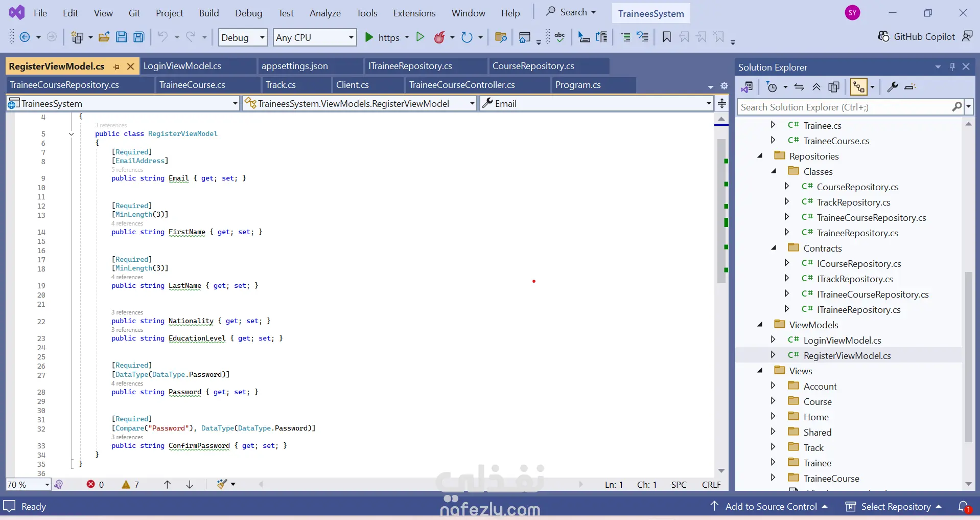Open the Any CPU platform dropdown
The width and height of the screenshot is (980, 520).
[x=315, y=37]
